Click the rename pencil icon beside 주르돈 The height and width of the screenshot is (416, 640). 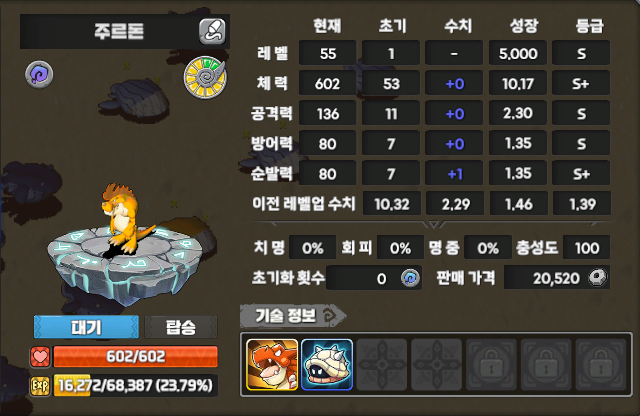pos(212,31)
